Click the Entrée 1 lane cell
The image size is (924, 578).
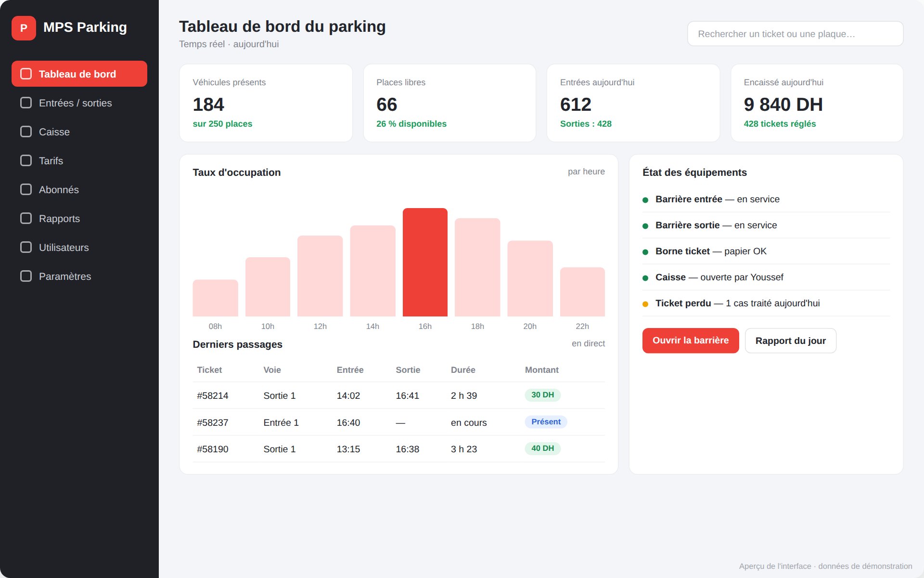[281, 422]
